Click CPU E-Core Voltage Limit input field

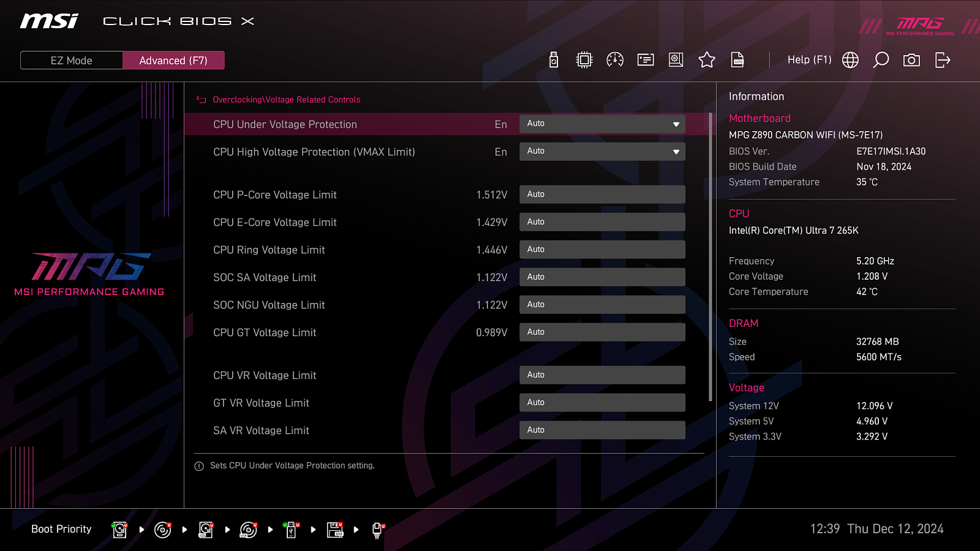tap(602, 222)
